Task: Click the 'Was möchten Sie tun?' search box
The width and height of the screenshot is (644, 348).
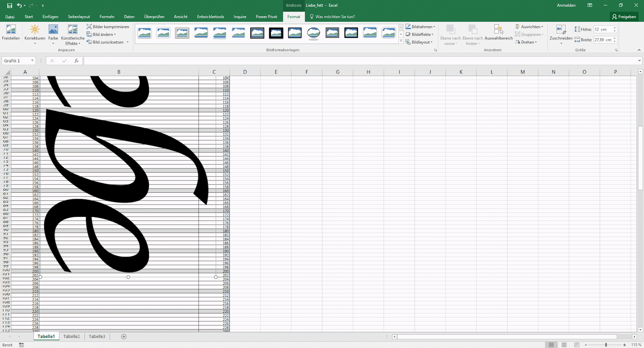Action: point(332,17)
